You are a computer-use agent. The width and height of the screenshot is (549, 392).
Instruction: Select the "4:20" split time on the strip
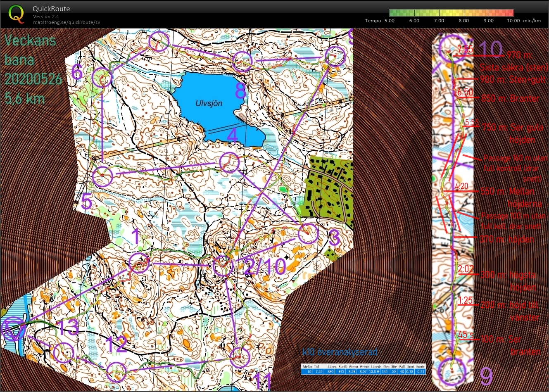[x=461, y=186]
